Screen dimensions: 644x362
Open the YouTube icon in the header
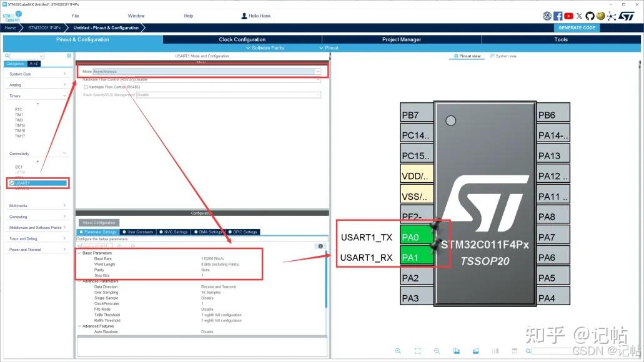pyautogui.click(x=569, y=16)
